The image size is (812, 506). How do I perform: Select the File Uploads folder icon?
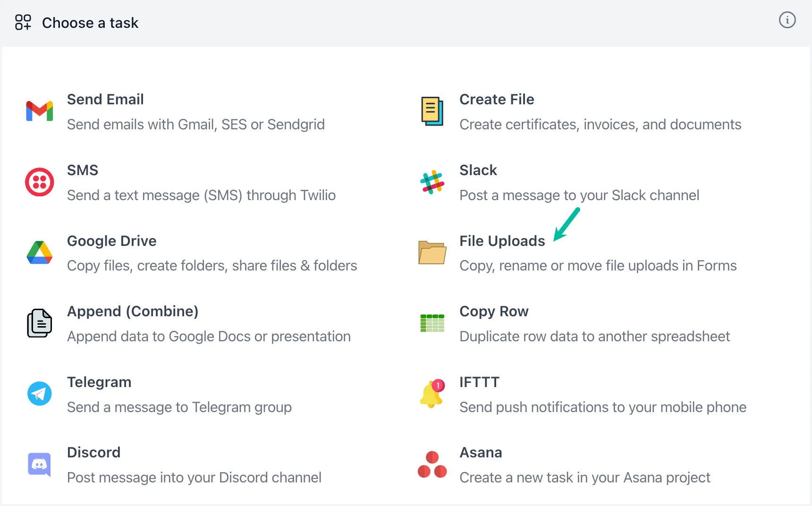point(432,253)
